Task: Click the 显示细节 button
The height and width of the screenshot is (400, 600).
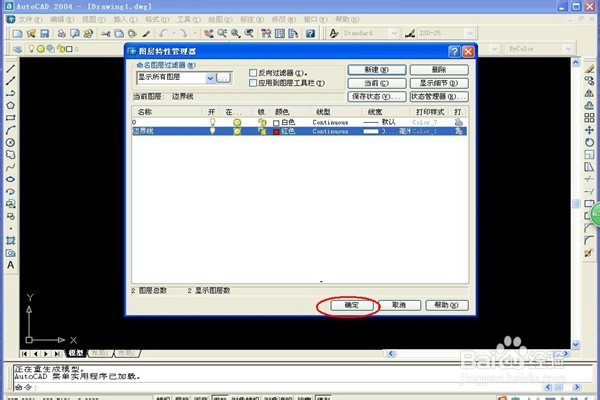Action: pos(439,83)
